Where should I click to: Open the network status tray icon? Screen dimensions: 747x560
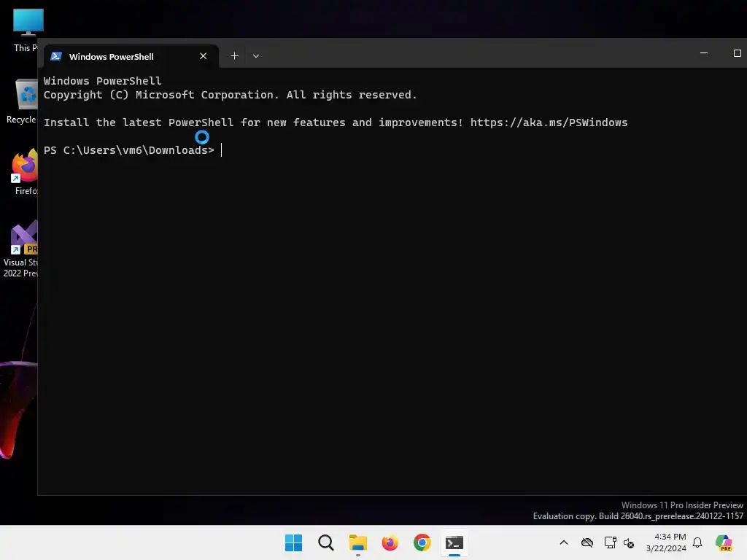tap(610, 542)
